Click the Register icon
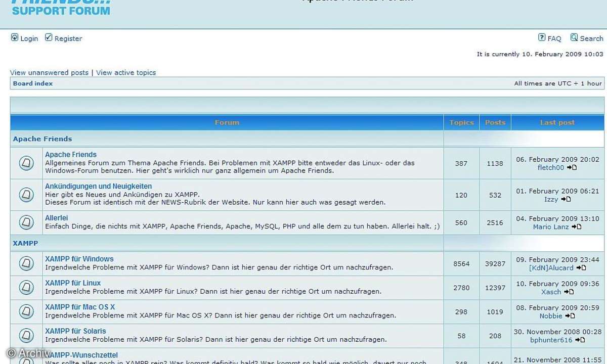Screen dimensions: 607x364 tap(49, 37)
